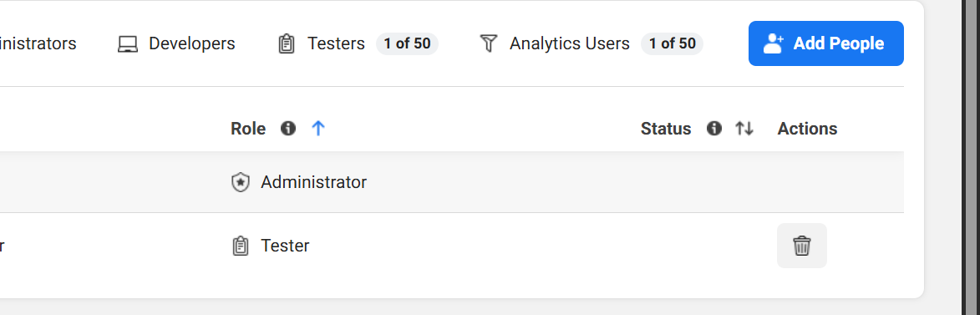Screen dimensions: 980x315
Task: Click the Analytics Users 1 of 50 badge
Action: tap(672, 43)
